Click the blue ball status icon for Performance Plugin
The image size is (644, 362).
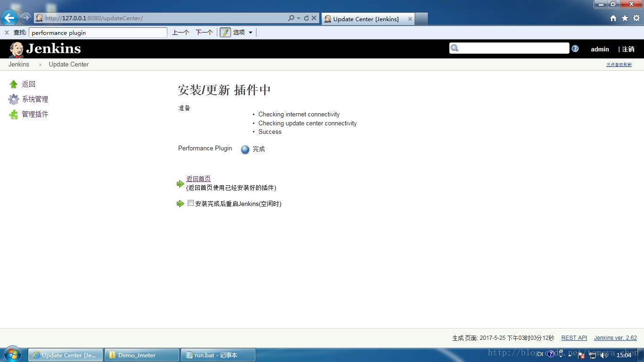click(245, 149)
